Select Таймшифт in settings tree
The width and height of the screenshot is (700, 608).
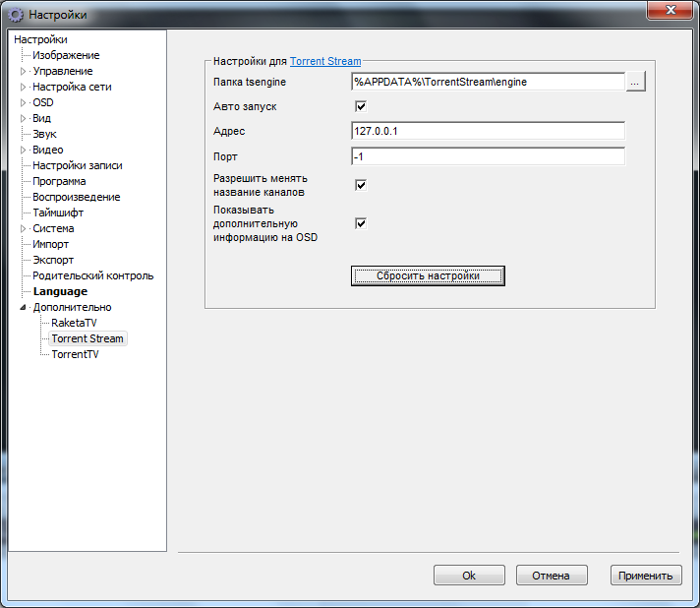click(x=58, y=213)
